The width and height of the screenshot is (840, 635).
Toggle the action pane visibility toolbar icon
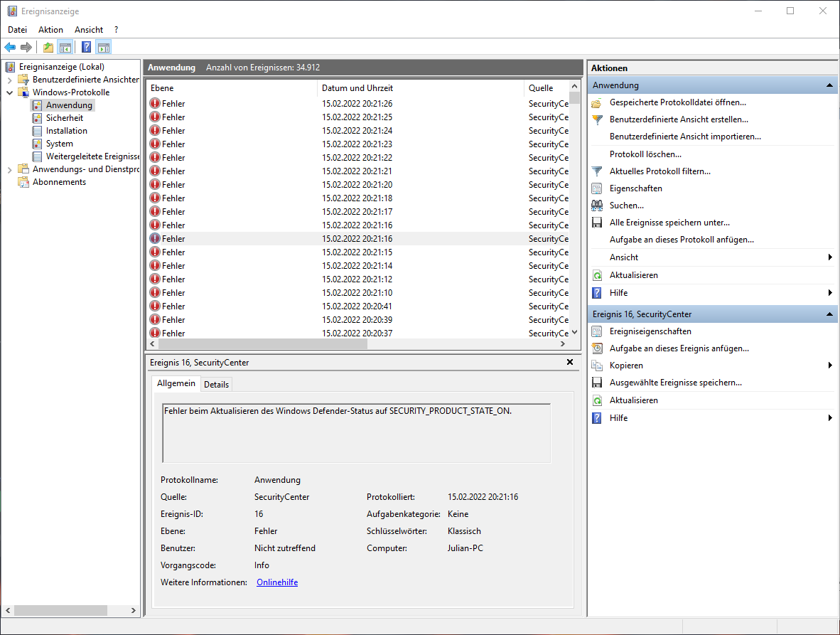[104, 47]
